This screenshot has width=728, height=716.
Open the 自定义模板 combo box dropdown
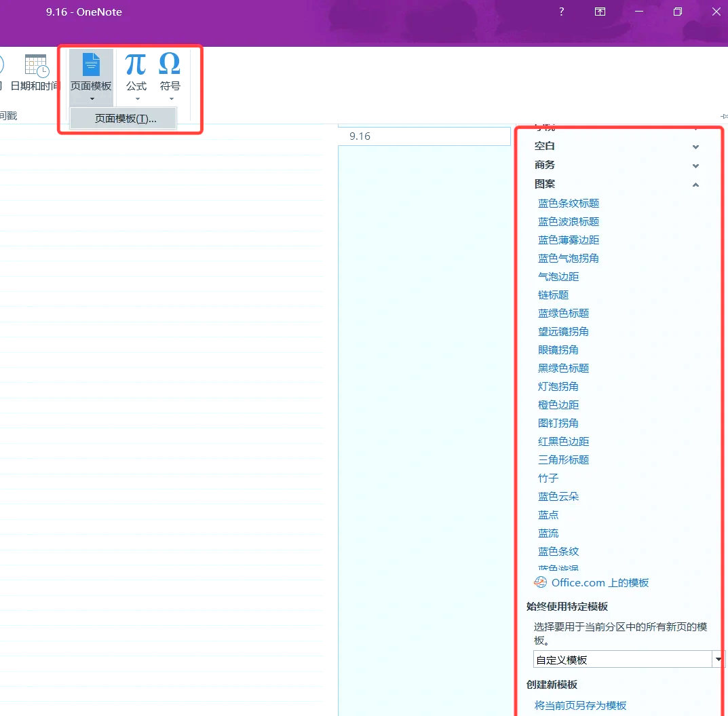point(717,658)
